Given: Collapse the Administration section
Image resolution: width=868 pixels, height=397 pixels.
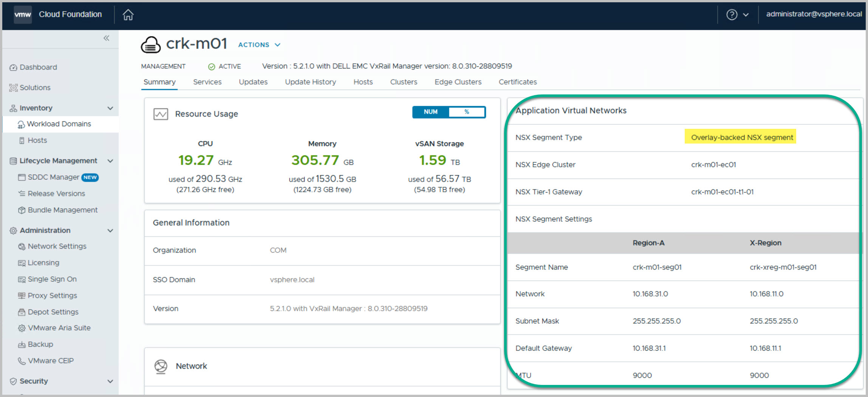Looking at the screenshot, I should [110, 230].
